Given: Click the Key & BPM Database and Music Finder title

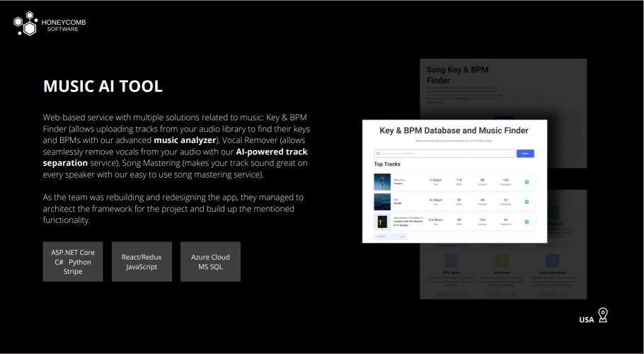Looking at the screenshot, I should click(x=454, y=130).
